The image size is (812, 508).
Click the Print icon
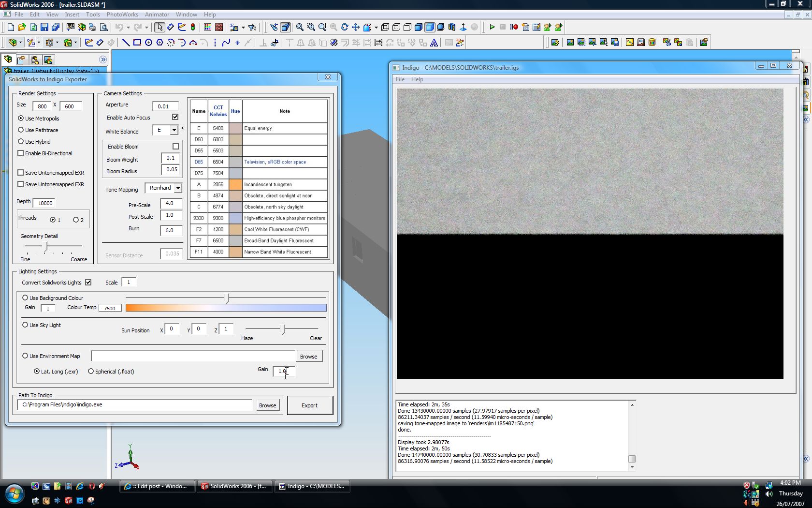(x=92, y=27)
